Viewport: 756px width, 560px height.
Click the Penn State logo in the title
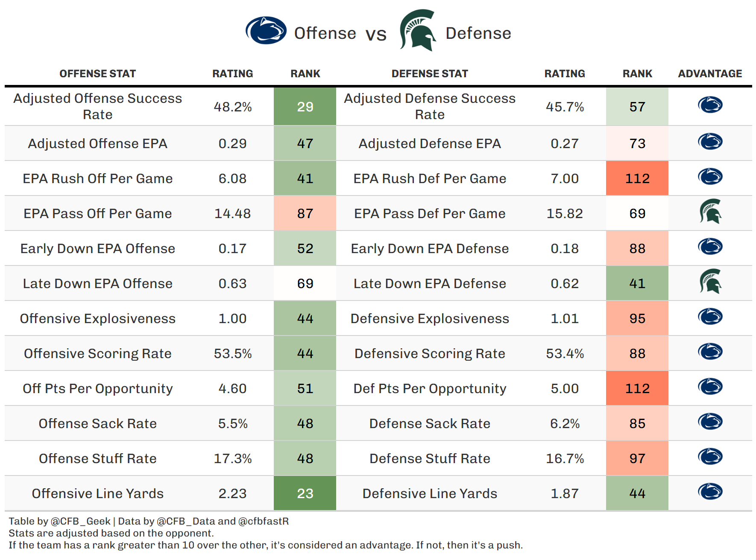pos(266,31)
